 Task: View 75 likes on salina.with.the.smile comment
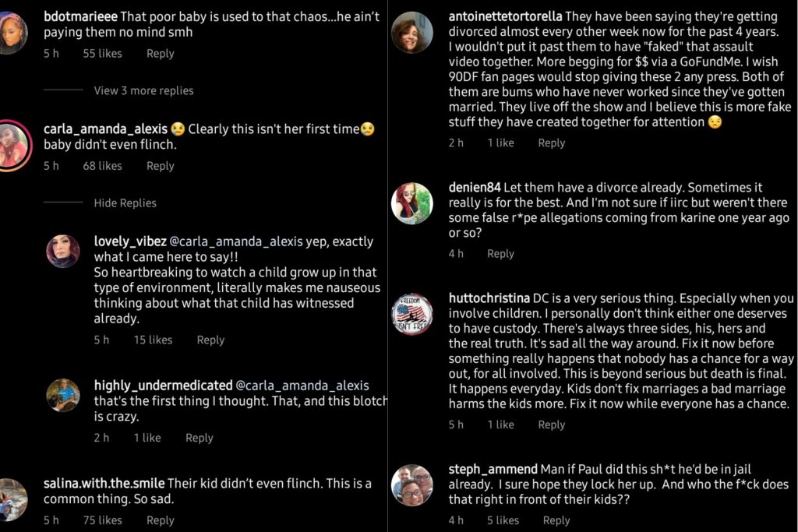tap(102, 520)
